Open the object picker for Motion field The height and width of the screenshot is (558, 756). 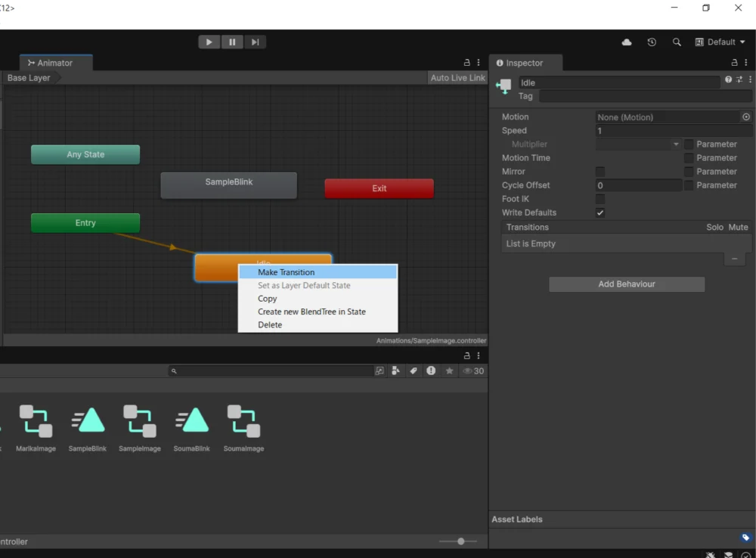746,117
